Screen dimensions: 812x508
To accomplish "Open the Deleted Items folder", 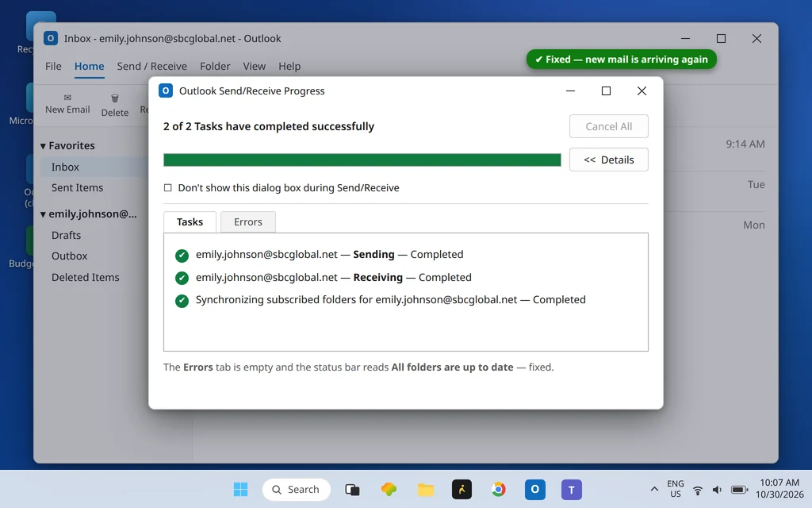I will click(x=86, y=277).
